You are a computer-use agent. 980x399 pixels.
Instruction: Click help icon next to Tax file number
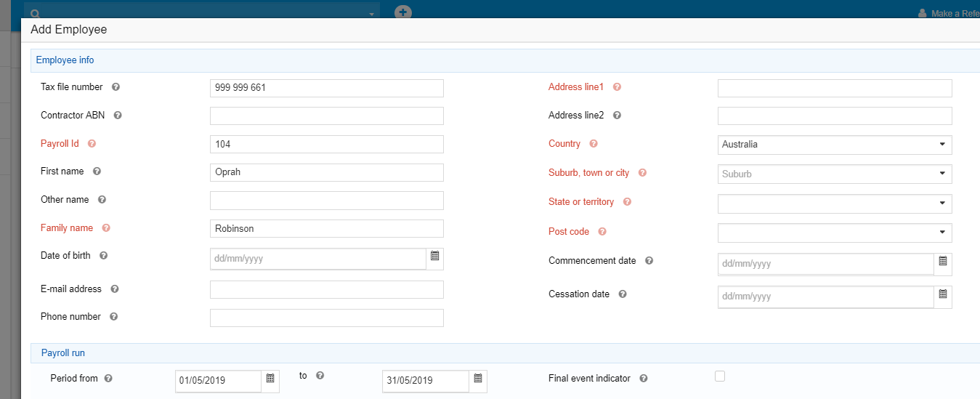(116, 87)
